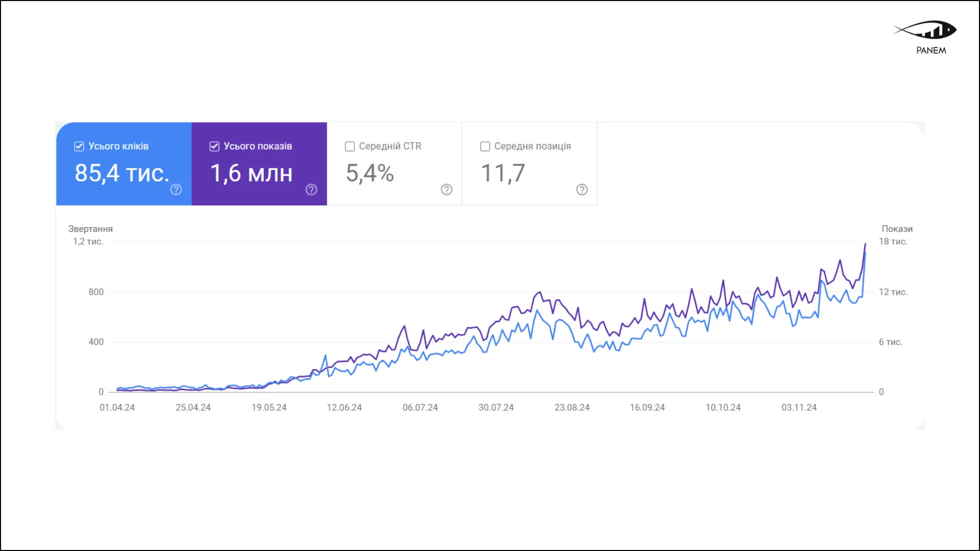Screen dimensions: 980x551
Task: Click the checkmark icon on Усього кліків card
Action: point(79,146)
